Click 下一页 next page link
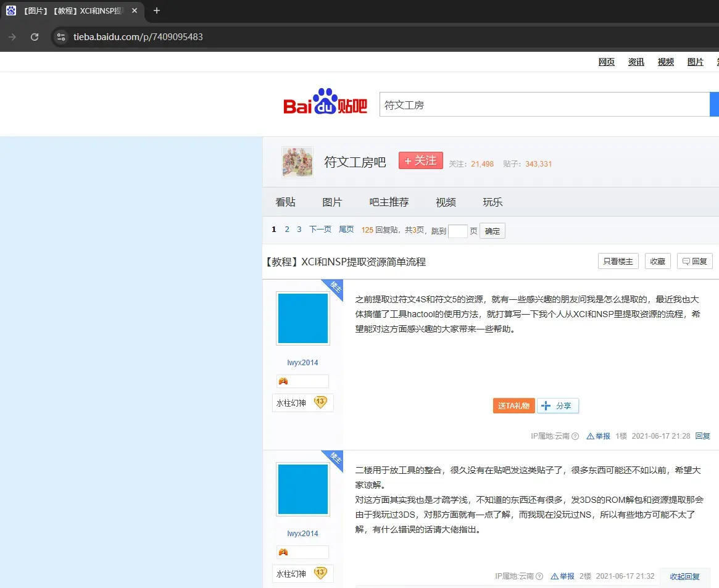The width and height of the screenshot is (719, 588). (x=320, y=229)
